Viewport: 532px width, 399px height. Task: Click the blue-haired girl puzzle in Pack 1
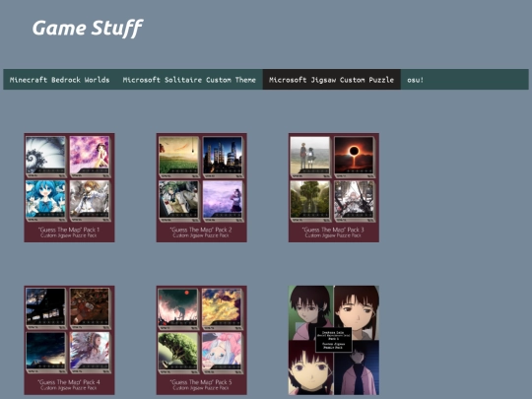tap(45, 201)
